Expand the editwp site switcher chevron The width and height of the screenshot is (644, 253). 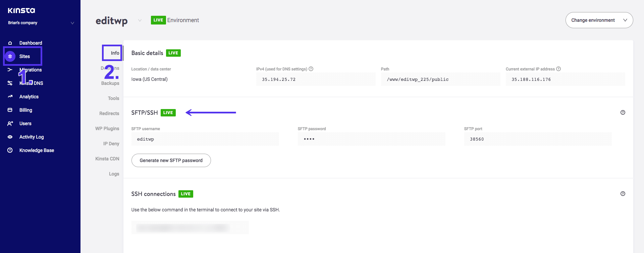[x=140, y=20]
